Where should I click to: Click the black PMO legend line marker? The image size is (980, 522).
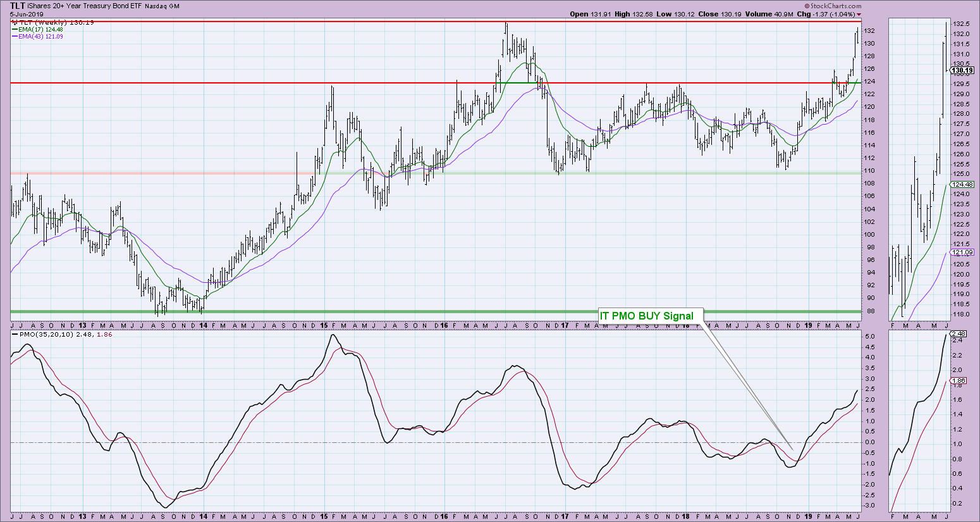coord(14,334)
